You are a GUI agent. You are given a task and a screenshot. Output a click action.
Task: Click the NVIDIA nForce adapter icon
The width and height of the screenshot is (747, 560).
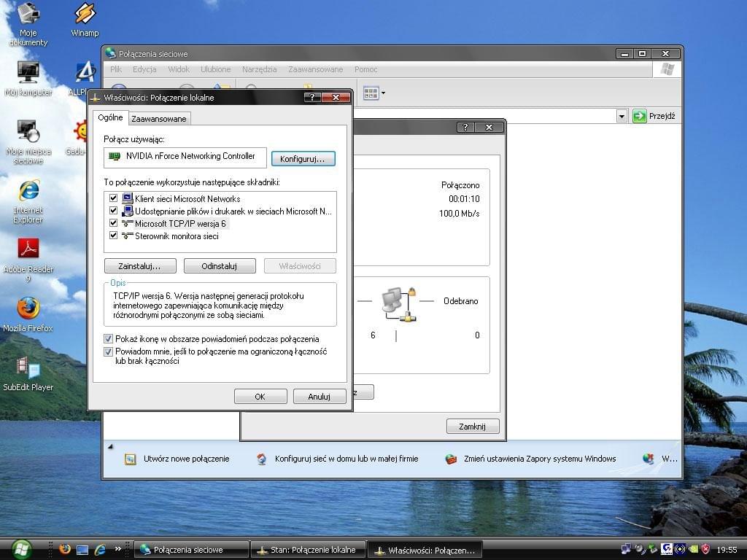point(115,156)
